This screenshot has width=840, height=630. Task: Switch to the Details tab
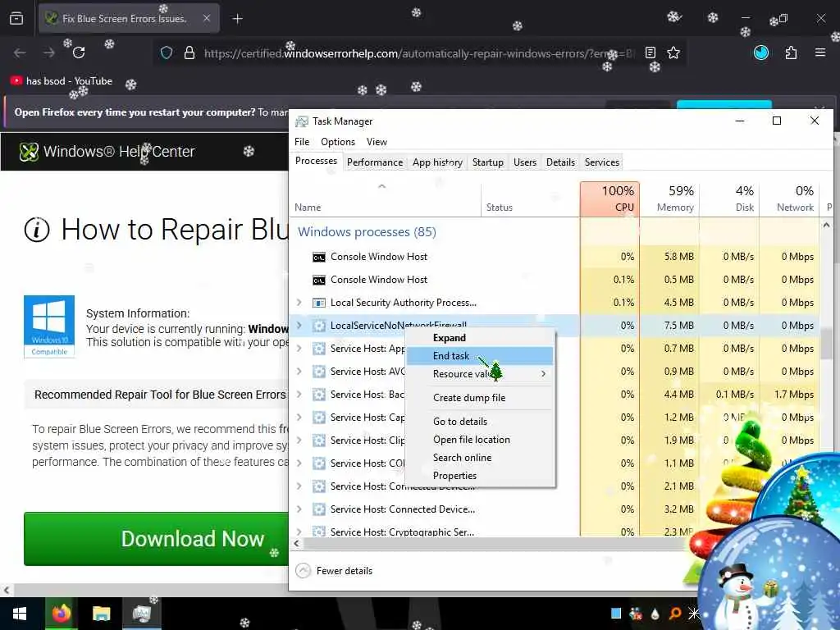point(560,162)
